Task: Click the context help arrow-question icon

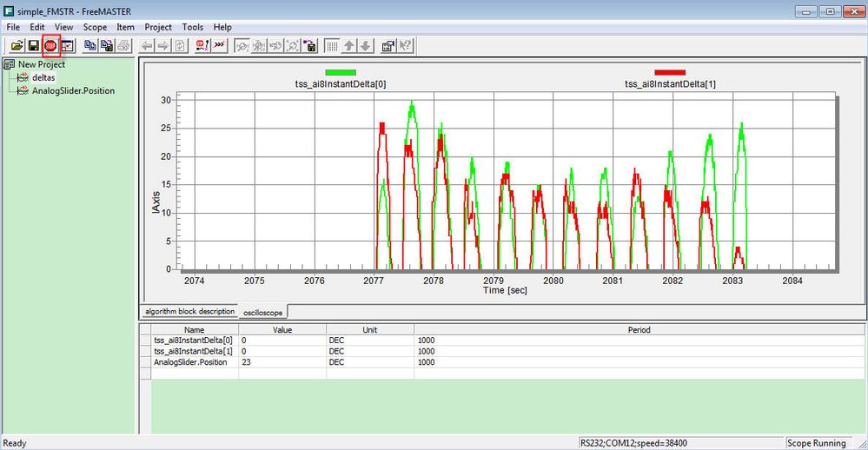Action: (x=406, y=45)
